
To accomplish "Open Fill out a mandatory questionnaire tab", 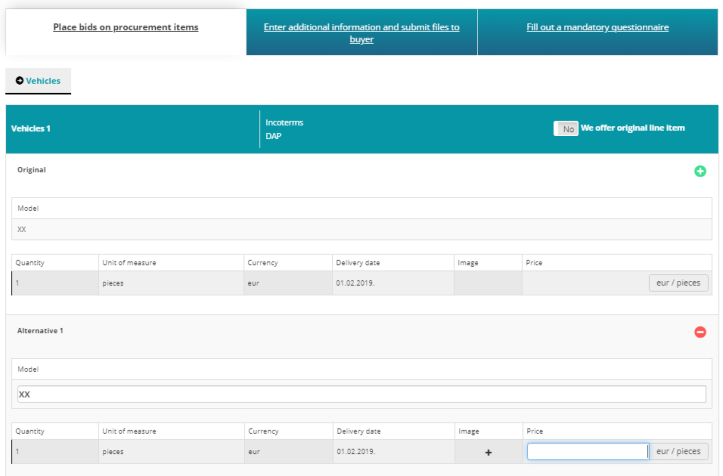I will point(598,27).
